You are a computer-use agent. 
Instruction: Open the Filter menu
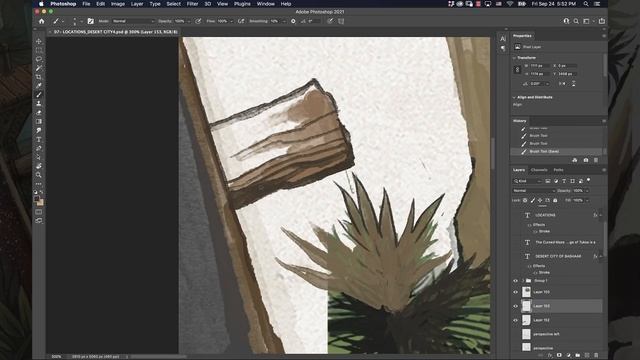192,4
